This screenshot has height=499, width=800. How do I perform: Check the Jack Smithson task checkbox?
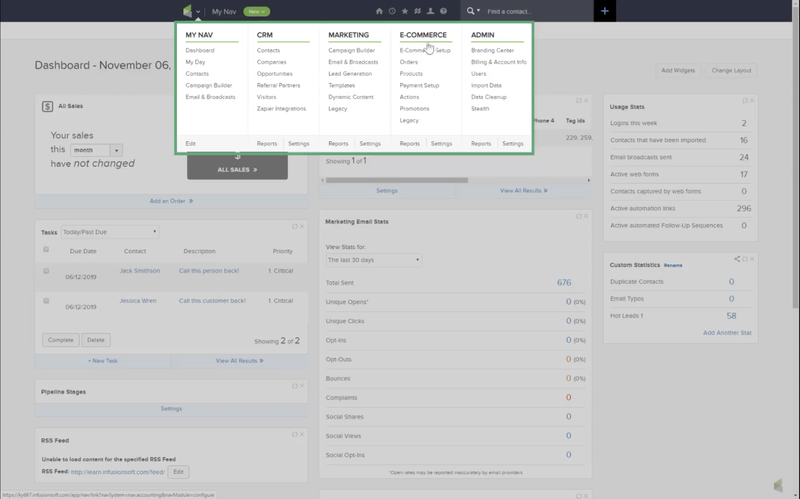coord(46,271)
